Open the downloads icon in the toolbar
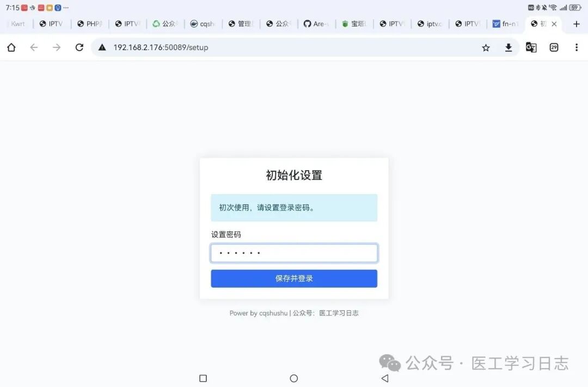588x387 pixels. 509,47
